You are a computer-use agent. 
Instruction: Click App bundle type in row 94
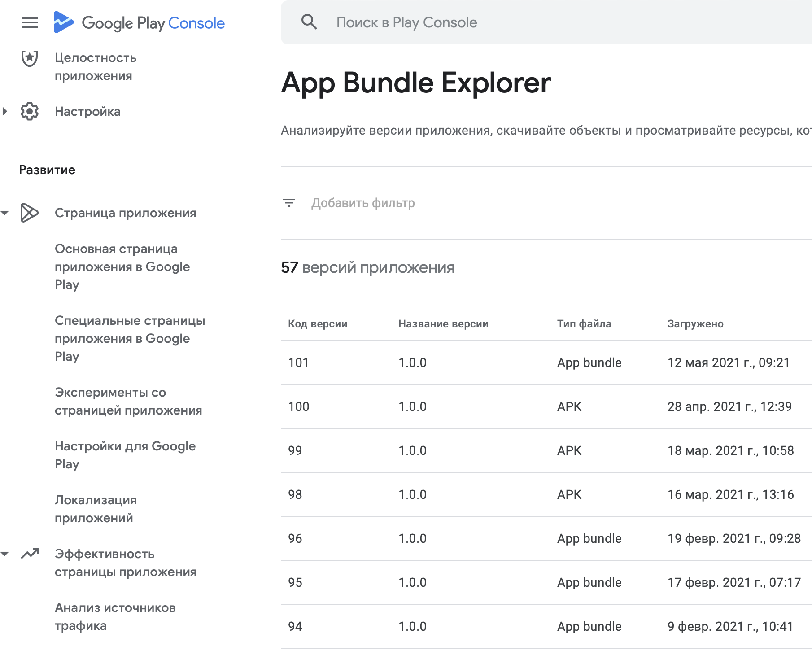[589, 626]
